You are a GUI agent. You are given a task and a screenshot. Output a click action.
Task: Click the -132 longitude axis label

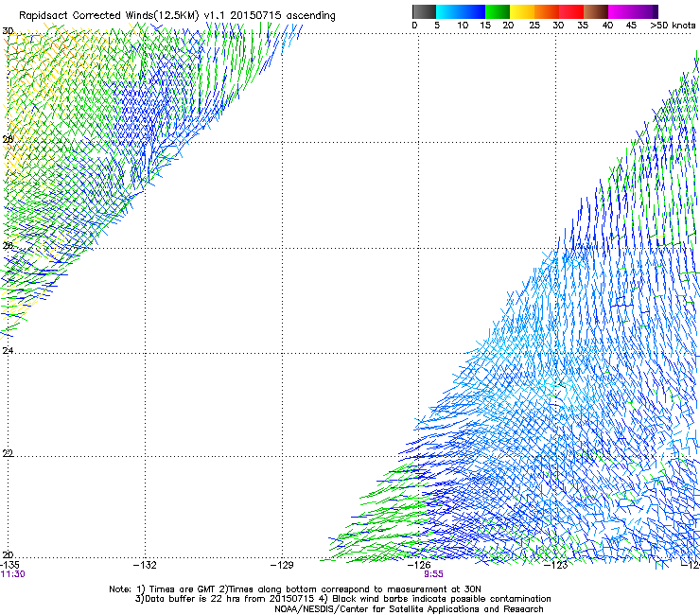(145, 565)
